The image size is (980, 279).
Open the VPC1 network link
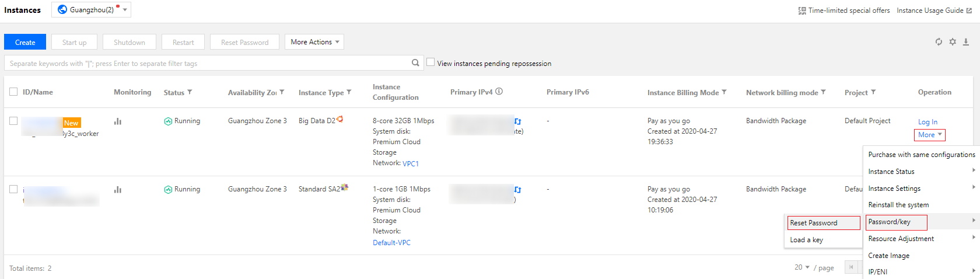click(411, 163)
